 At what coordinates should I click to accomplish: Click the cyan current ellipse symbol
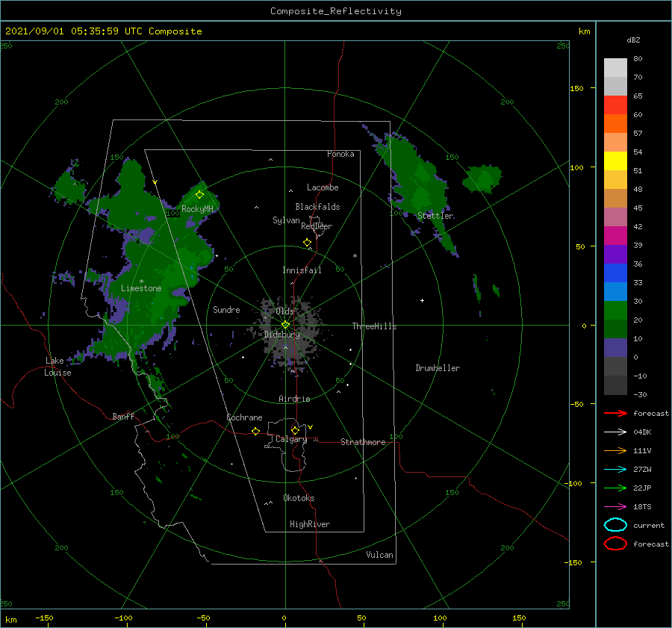tap(615, 525)
